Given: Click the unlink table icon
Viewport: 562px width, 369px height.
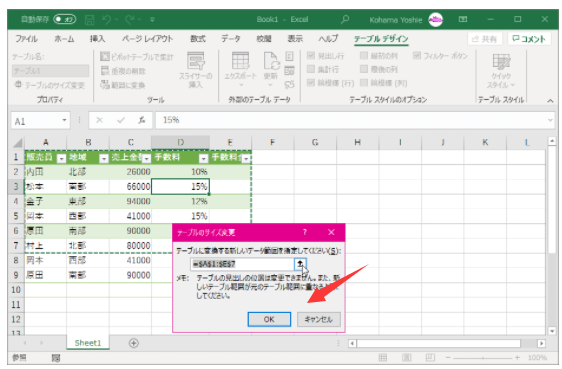Looking at the screenshot, I should point(289,85).
